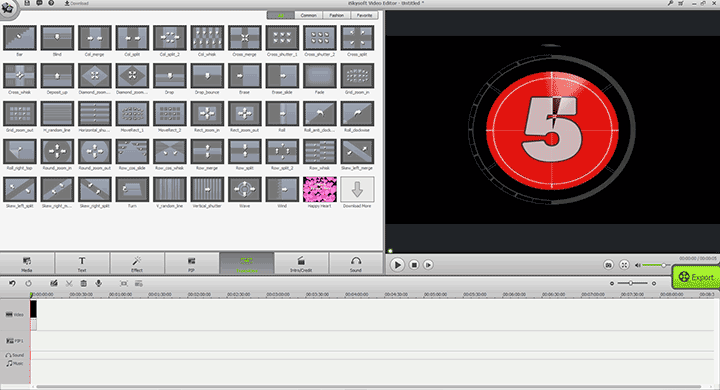Switch to the Common filter tab
This screenshot has height=390, width=720.
[309, 15]
